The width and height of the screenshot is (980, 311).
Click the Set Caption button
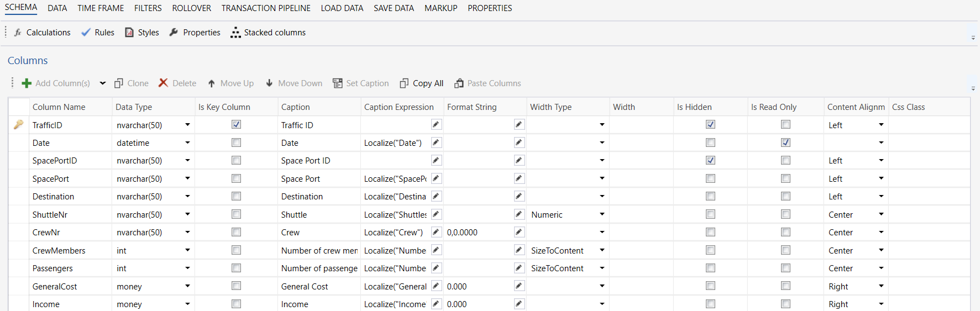[360, 83]
